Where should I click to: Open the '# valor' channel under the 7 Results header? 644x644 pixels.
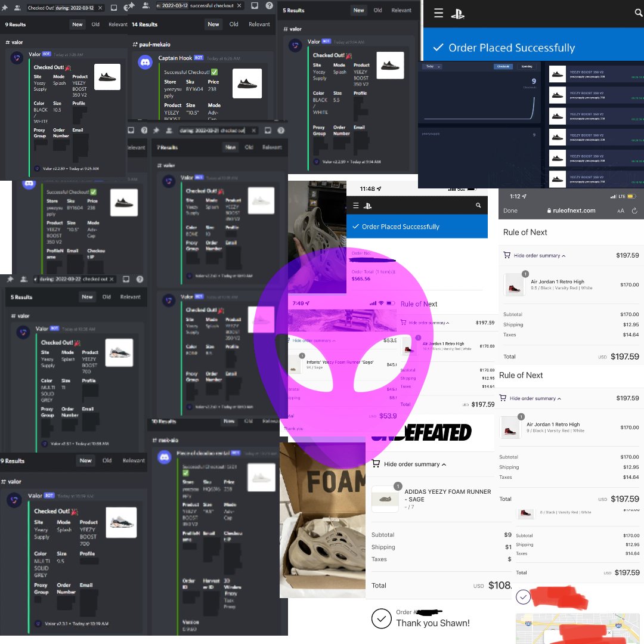[166, 165]
